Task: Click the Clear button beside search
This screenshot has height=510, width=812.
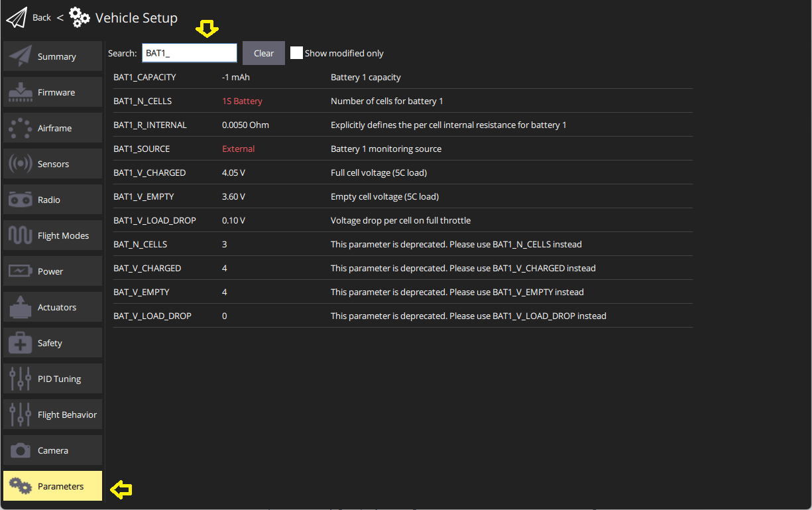Action: (263, 52)
